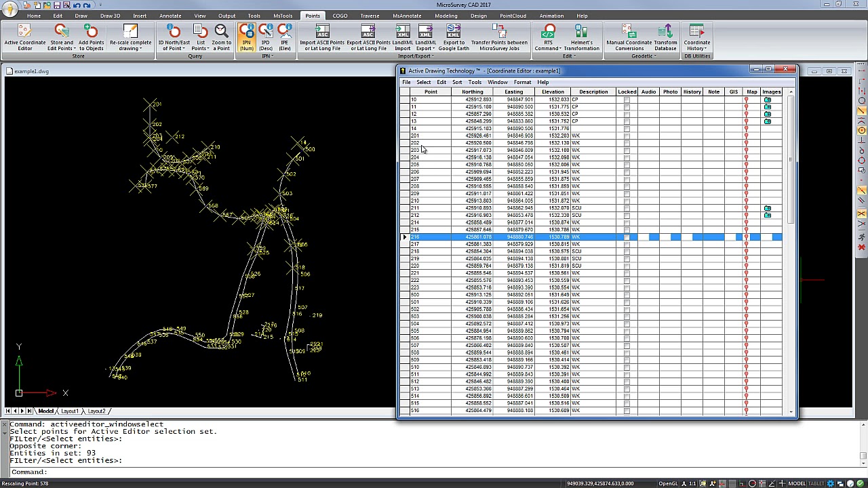Select Add Points to Objects tool
This screenshot has height=488, width=868.
91,37
